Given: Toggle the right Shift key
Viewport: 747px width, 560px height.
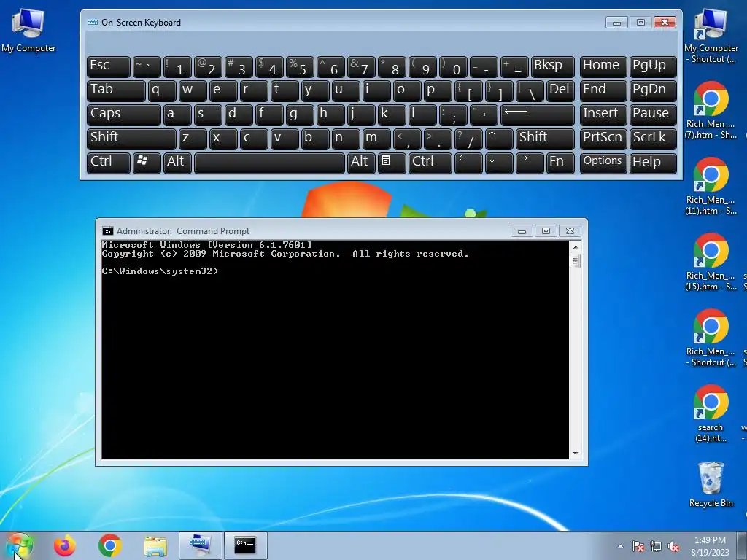Looking at the screenshot, I should 545,138.
